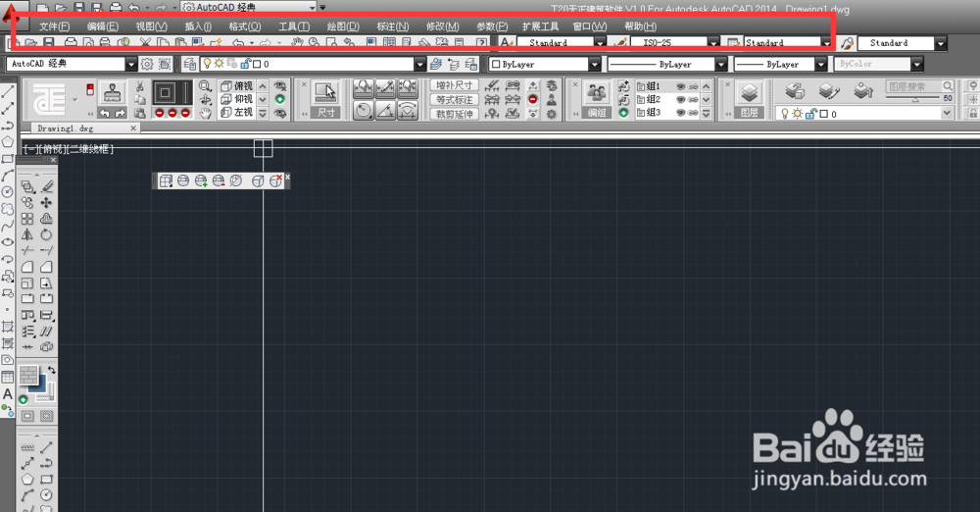The image size is (980, 512).
Task: Select the Mirror tool in modify palette
Action: (x=26, y=234)
